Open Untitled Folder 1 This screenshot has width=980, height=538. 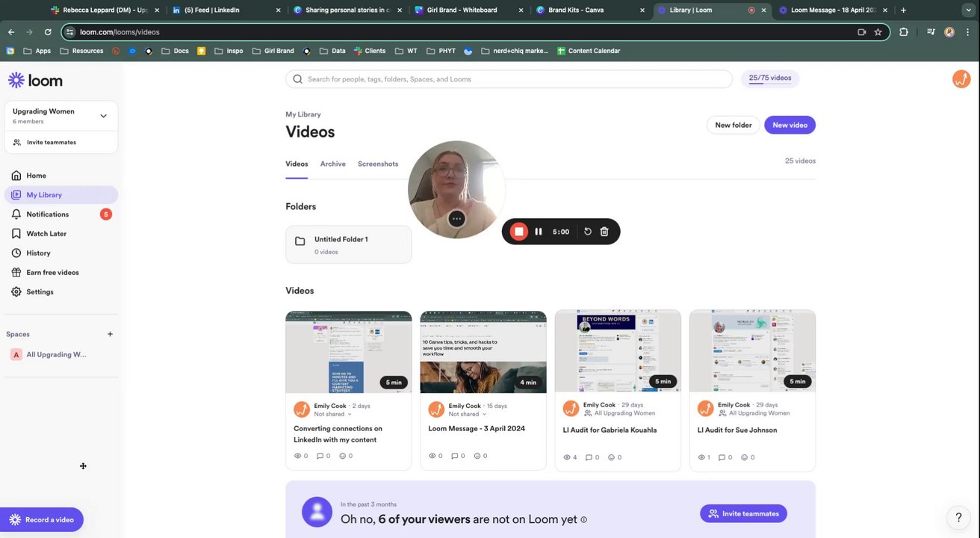(349, 244)
